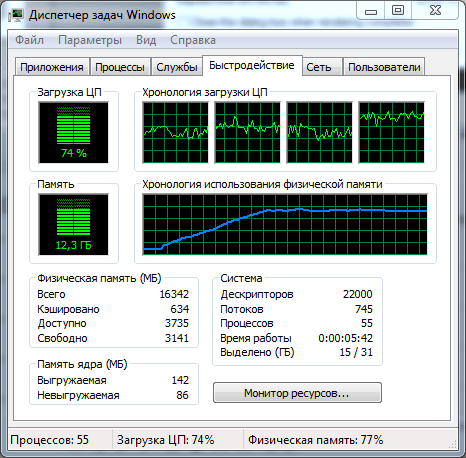Select the Быстродействие tab
Image resolution: width=466 pixels, height=458 pixels.
(x=252, y=65)
